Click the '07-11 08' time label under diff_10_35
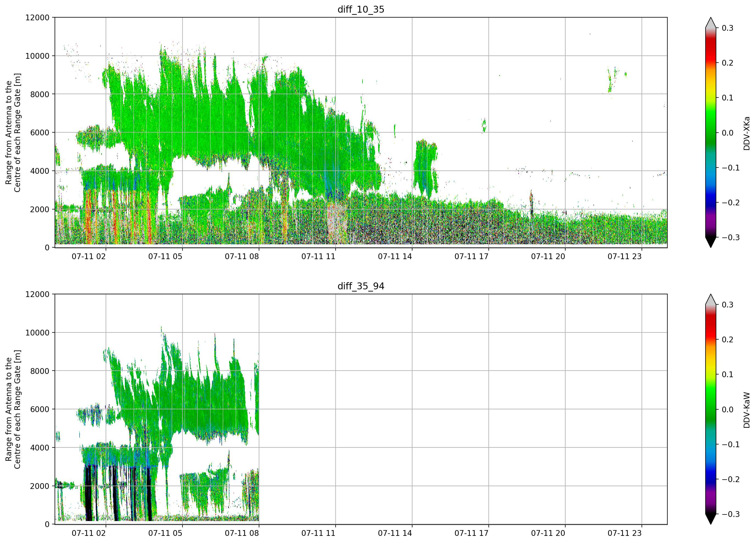The width and height of the screenshot is (756, 543). pos(242,256)
